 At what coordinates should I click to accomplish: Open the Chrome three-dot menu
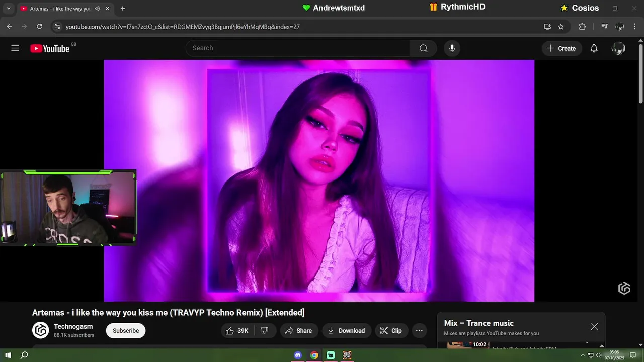tap(634, 27)
